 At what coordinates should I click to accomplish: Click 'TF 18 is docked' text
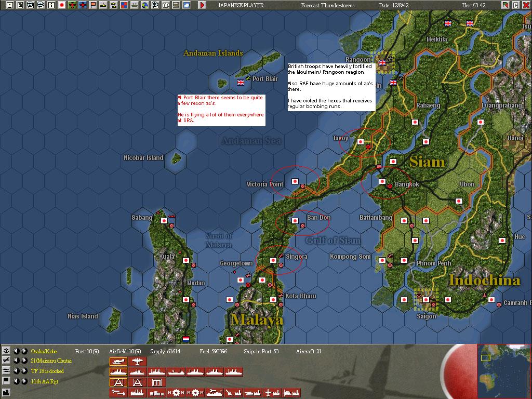point(47,371)
